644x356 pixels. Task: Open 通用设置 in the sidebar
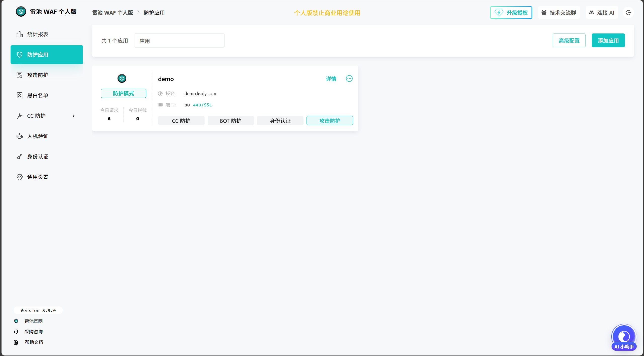click(38, 177)
